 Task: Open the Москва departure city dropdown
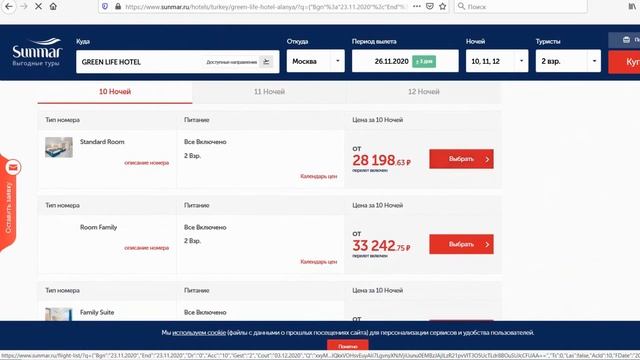[316, 61]
